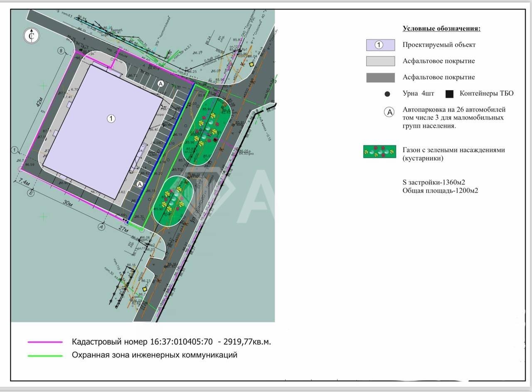Click the circled E axis marker

pos(30,193)
